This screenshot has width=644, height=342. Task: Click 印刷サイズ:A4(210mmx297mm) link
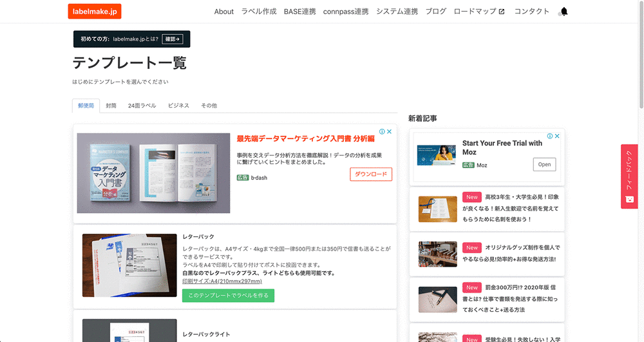tap(222, 281)
